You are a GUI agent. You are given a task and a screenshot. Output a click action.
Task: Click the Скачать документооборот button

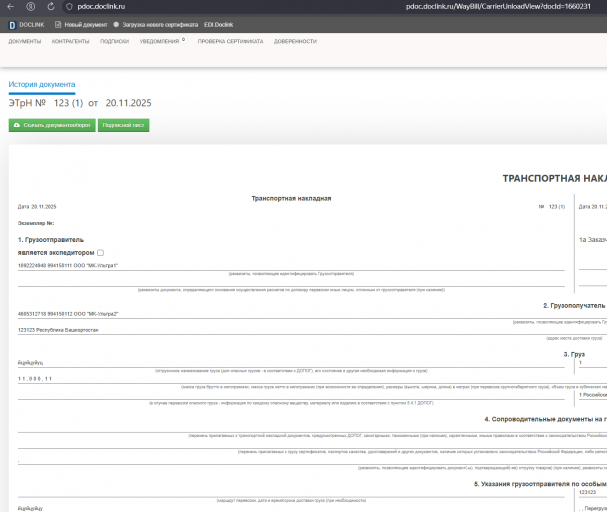(52, 125)
